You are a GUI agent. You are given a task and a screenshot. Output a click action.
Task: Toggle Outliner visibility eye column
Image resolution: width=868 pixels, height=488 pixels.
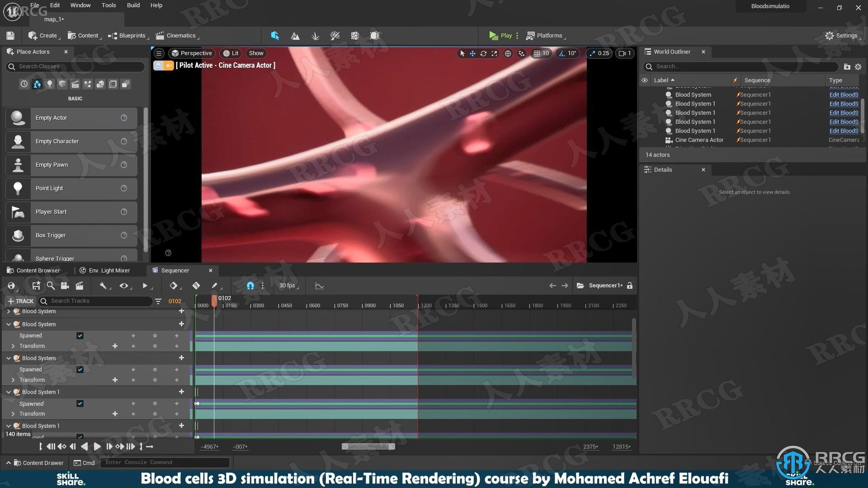(645, 80)
